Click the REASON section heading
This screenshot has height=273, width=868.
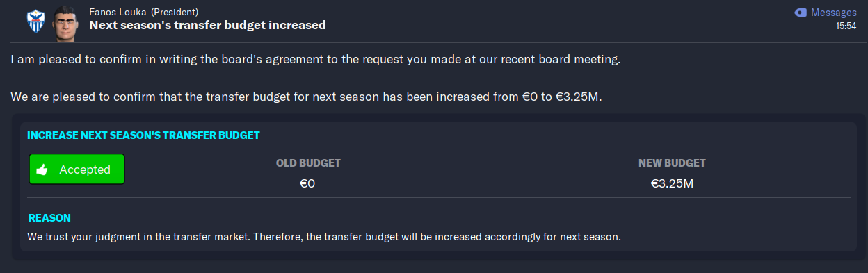49,218
